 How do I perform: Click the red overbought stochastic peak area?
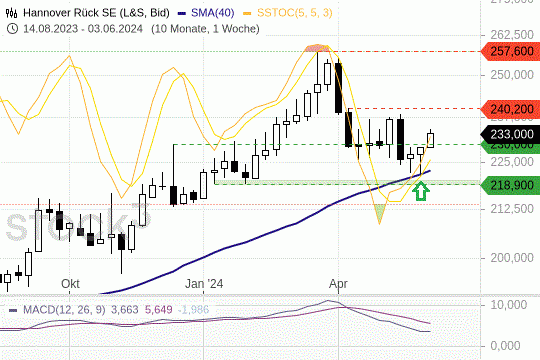tap(317, 48)
